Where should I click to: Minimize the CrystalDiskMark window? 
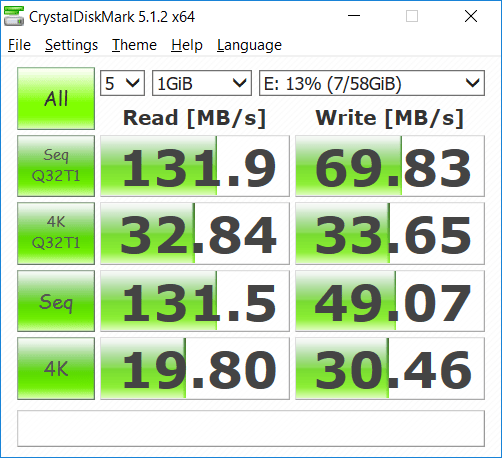(354, 16)
